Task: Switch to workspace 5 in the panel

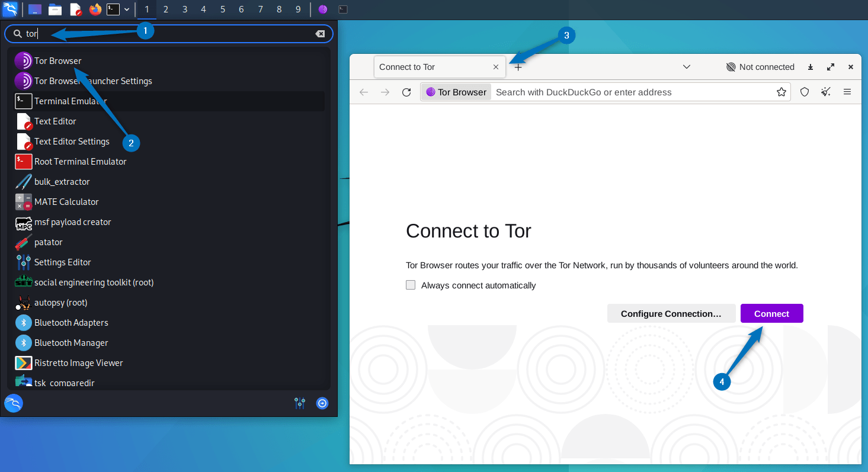Action: point(222,9)
